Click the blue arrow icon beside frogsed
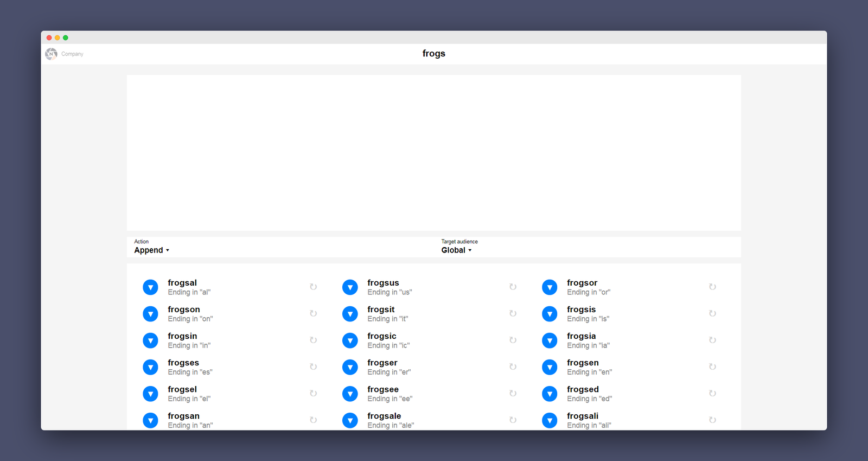868x461 pixels. (550, 394)
